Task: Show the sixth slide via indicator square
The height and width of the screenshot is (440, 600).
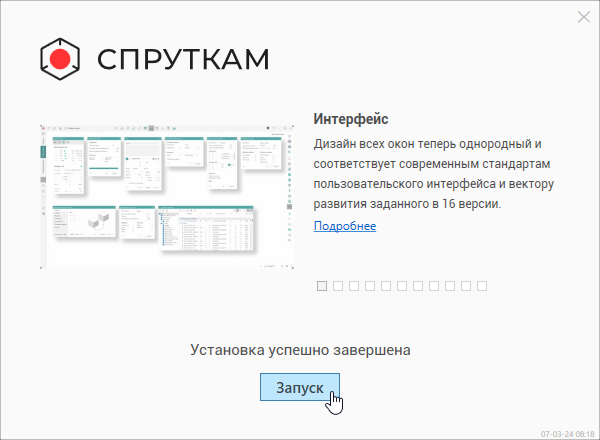Action: [402, 286]
